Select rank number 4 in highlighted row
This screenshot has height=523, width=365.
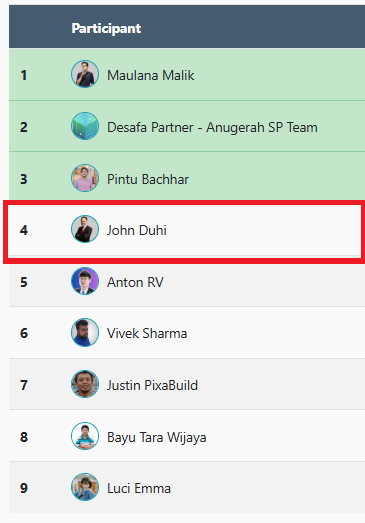tap(24, 230)
